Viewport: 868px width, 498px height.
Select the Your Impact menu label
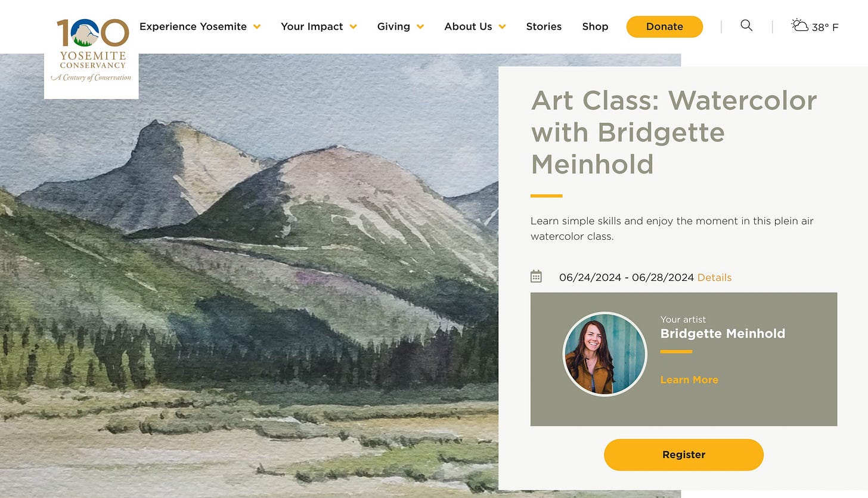click(x=312, y=26)
